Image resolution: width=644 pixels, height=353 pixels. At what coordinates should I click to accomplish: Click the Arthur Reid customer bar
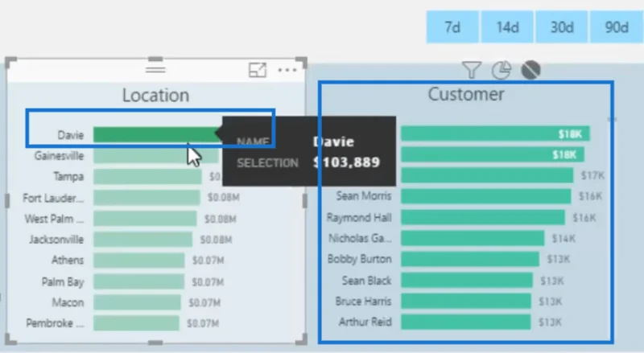[466, 322]
